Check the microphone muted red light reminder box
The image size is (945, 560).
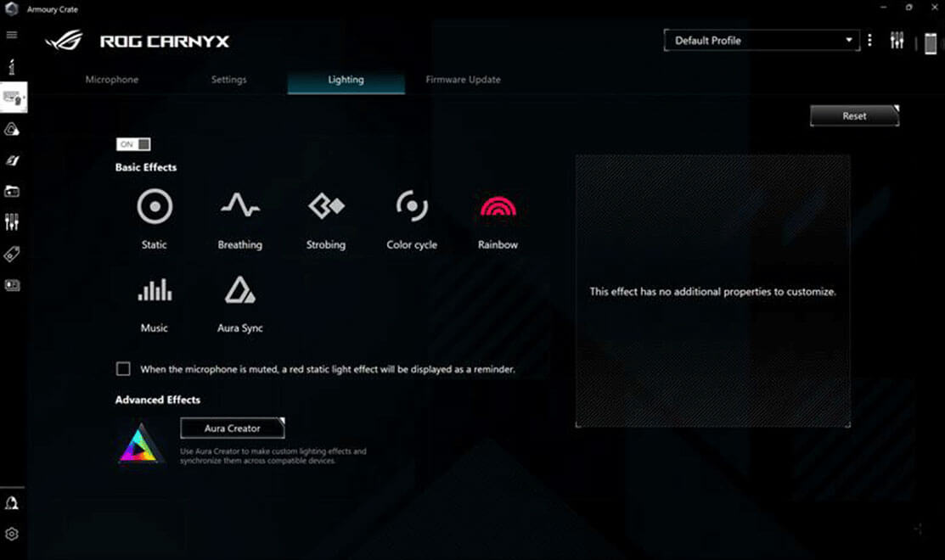pos(123,368)
